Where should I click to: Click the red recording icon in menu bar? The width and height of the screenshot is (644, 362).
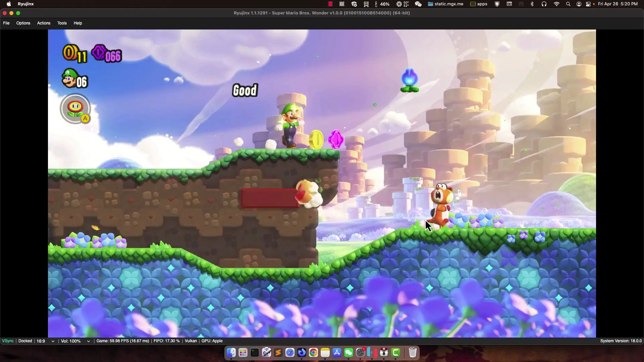(330, 4)
